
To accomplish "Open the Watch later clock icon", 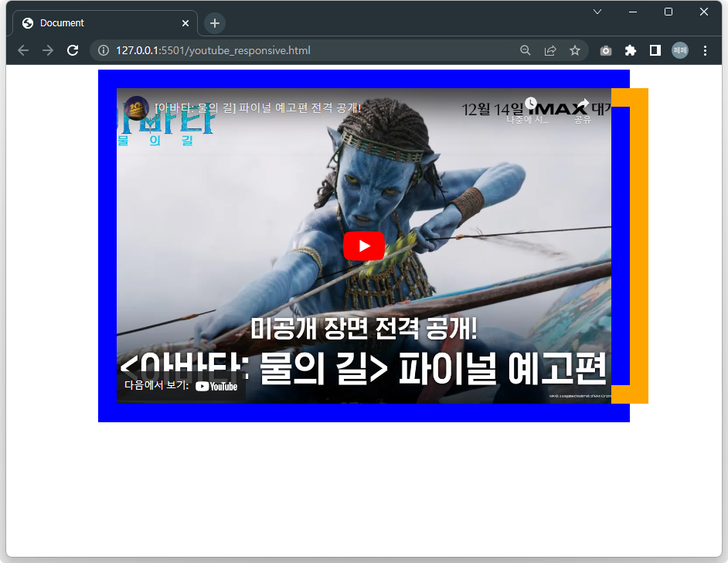I will click(x=531, y=103).
